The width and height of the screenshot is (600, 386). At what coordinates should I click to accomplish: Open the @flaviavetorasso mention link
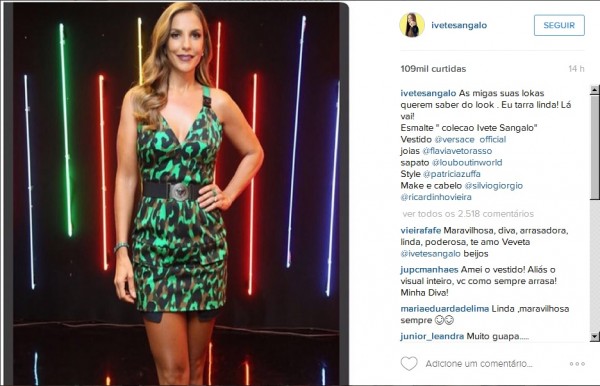coord(457,151)
